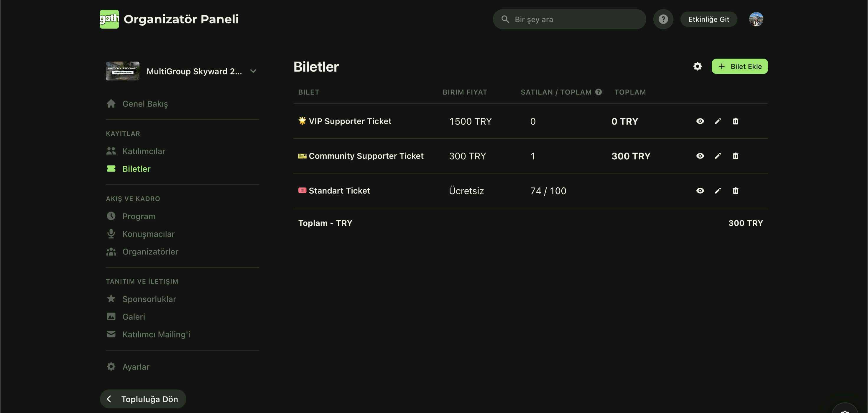Click the Topluluğa Dön button

click(143, 399)
